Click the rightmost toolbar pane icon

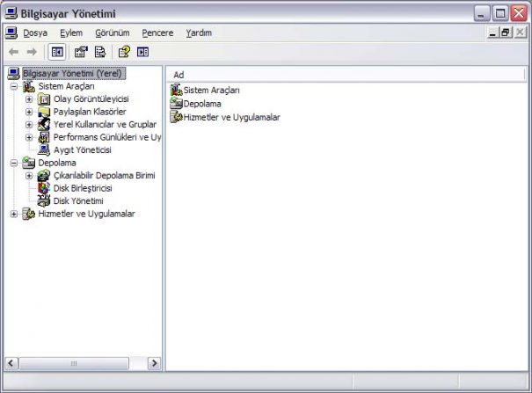142,52
